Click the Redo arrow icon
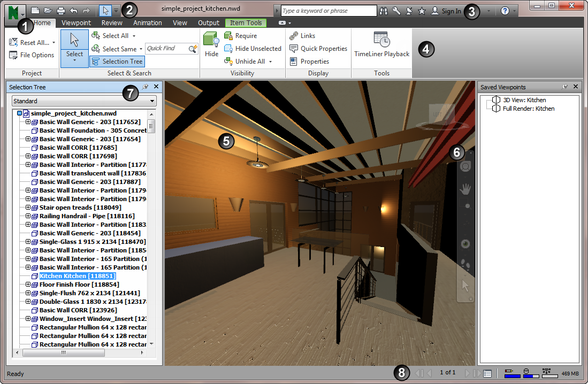Viewport: 588px width, 384px height. click(x=86, y=11)
